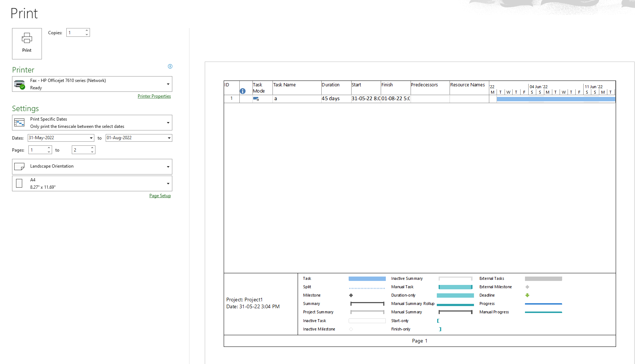Image resolution: width=635 pixels, height=364 pixels.
Task: Open the A4 paper size dropdown
Action: [x=92, y=184]
